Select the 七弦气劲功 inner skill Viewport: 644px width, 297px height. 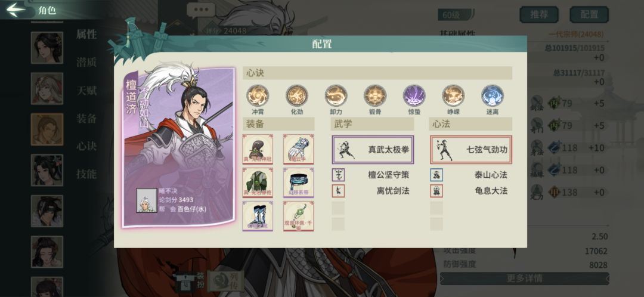pos(471,150)
